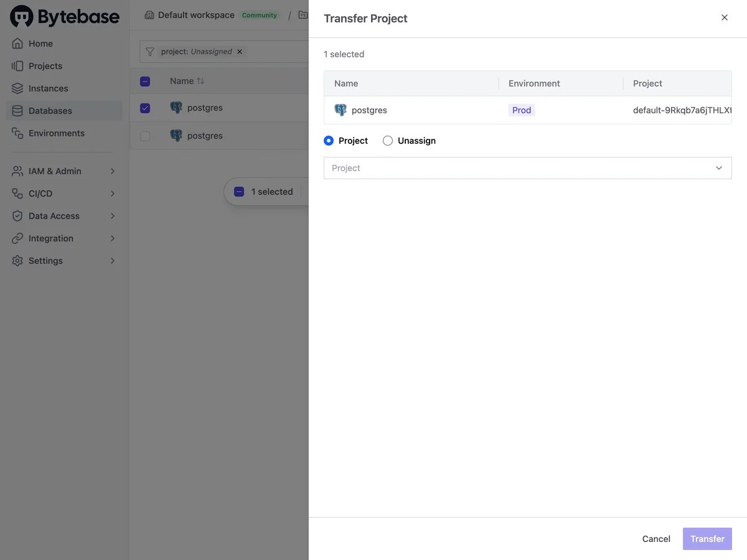747x560 pixels.
Task: Click the Prod environment tag
Action: (x=522, y=110)
